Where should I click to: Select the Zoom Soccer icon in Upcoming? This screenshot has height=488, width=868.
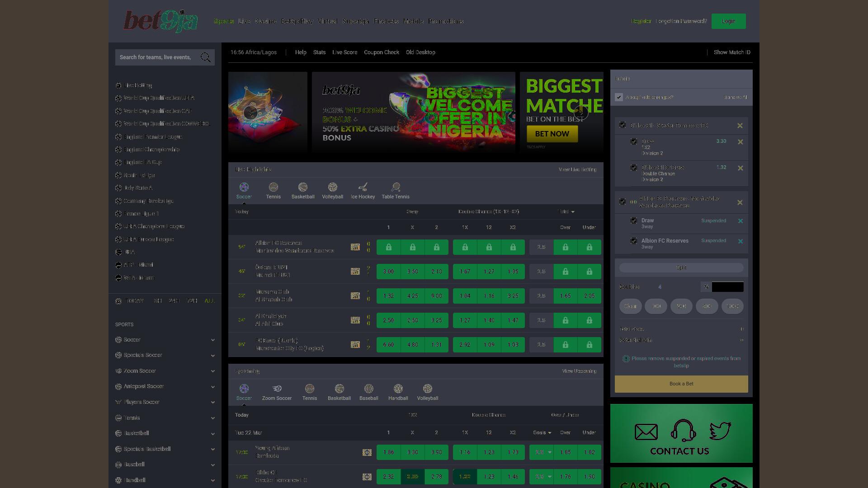[x=277, y=389]
